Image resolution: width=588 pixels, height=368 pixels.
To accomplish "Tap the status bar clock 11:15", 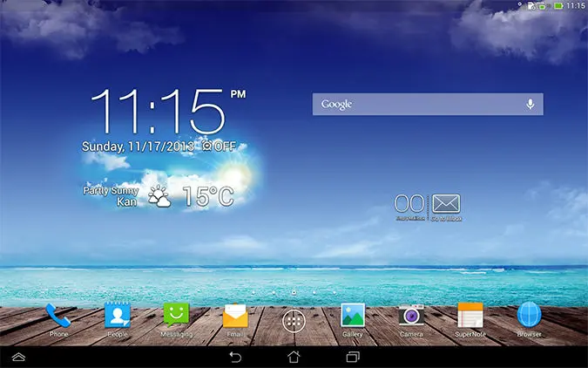I will pyautogui.click(x=575, y=5).
